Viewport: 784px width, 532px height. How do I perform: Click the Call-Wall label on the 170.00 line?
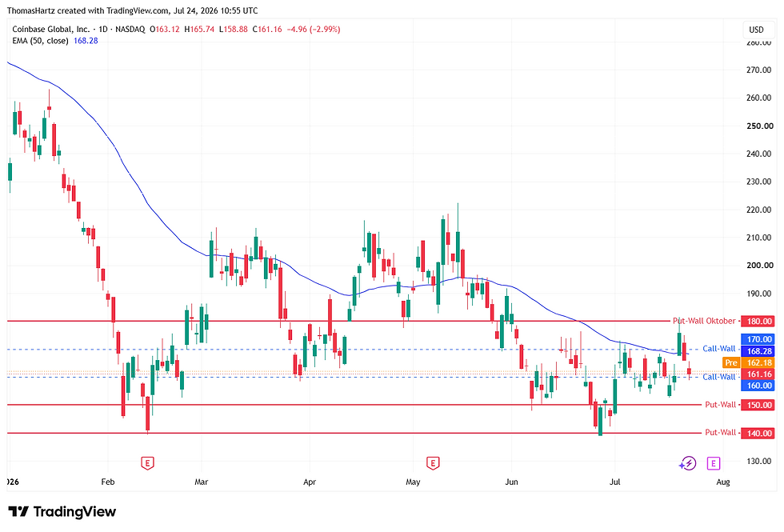click(x=719, y=349)
